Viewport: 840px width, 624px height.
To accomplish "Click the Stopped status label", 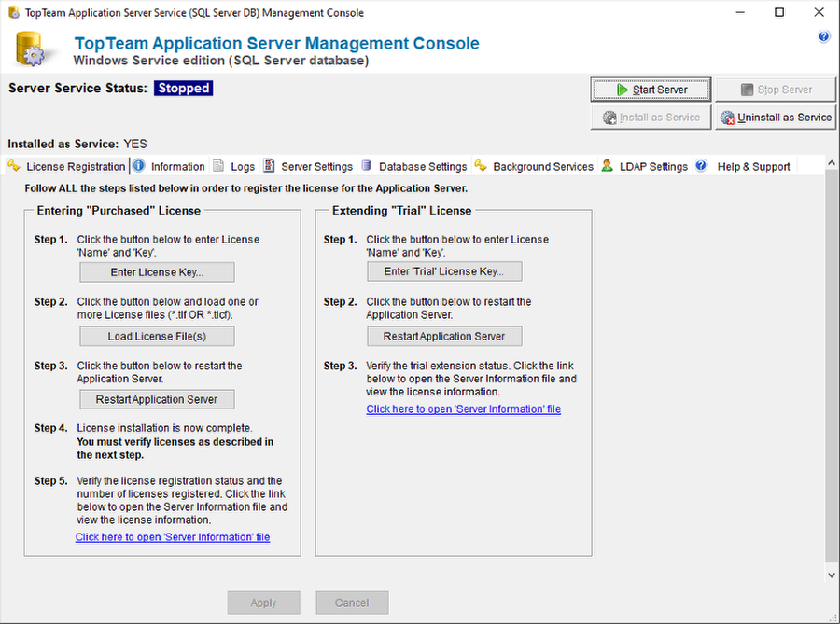I will [x=183, y=88].
